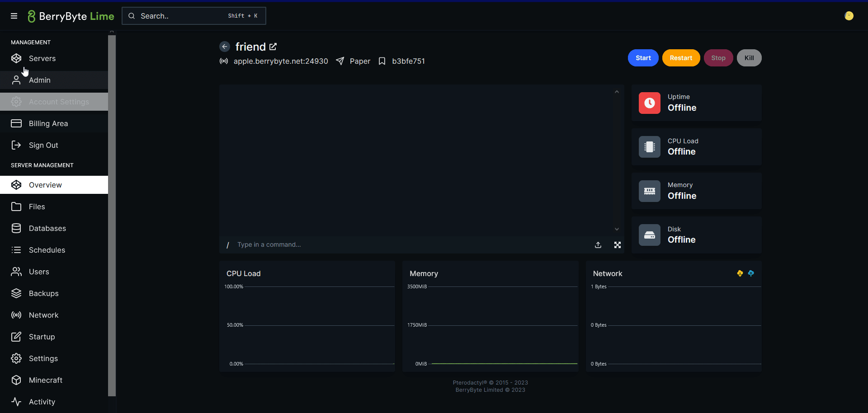
Task: Click the back arrow beside friend
Action: click(225, 47)
